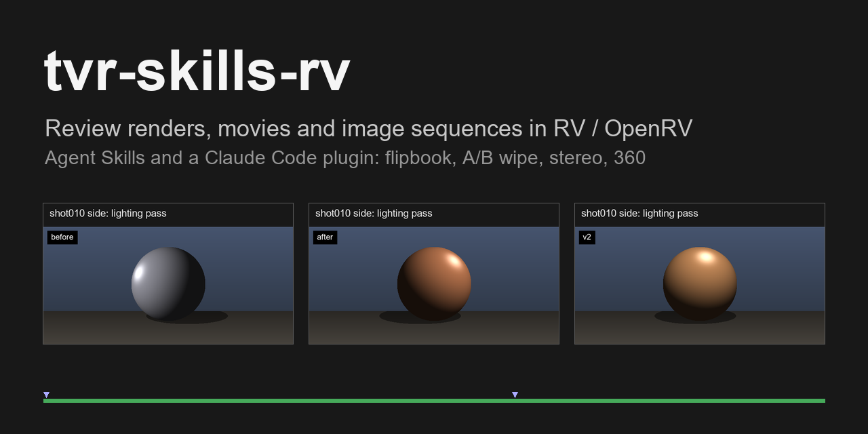The image size is (868, 434).
Task: Click the tvr-skills-rv title
Action: point(197,71)
